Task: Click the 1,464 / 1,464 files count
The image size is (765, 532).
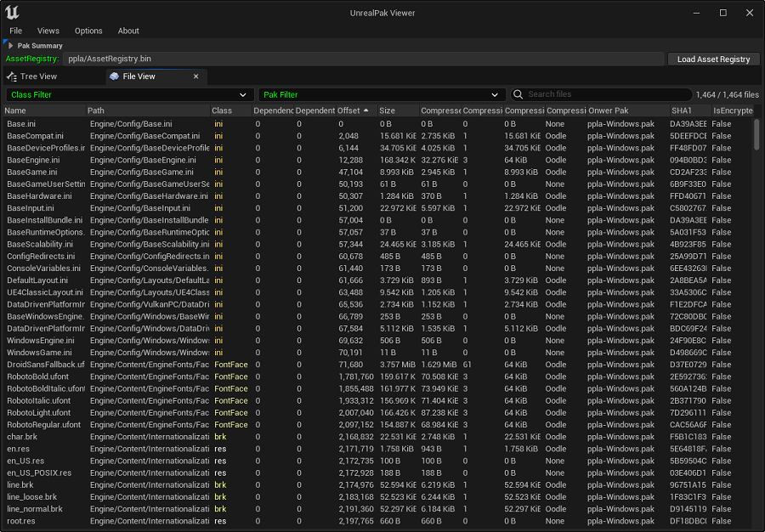Action: pyautogui.click(x=728, y=94)
